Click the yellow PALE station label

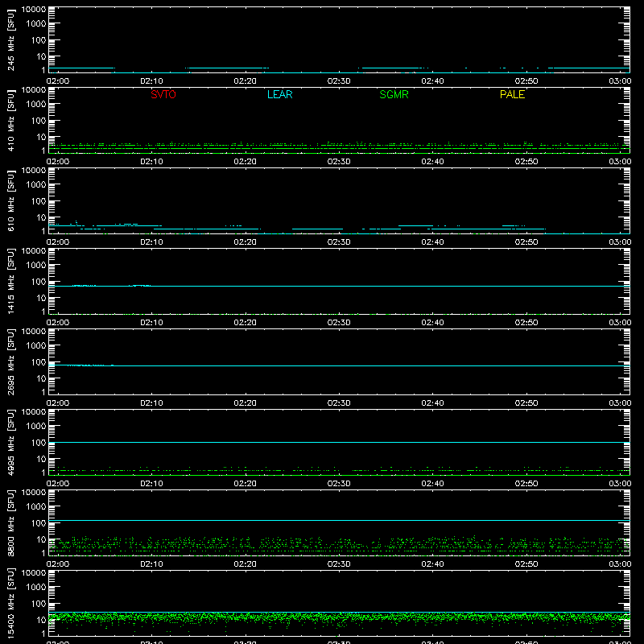point(512,94)
